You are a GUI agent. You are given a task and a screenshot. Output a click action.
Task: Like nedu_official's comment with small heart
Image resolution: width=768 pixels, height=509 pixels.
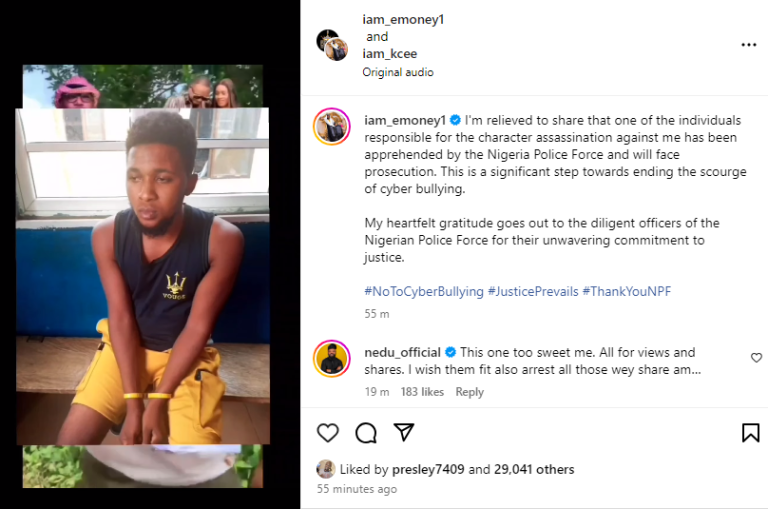click(756, 358)
